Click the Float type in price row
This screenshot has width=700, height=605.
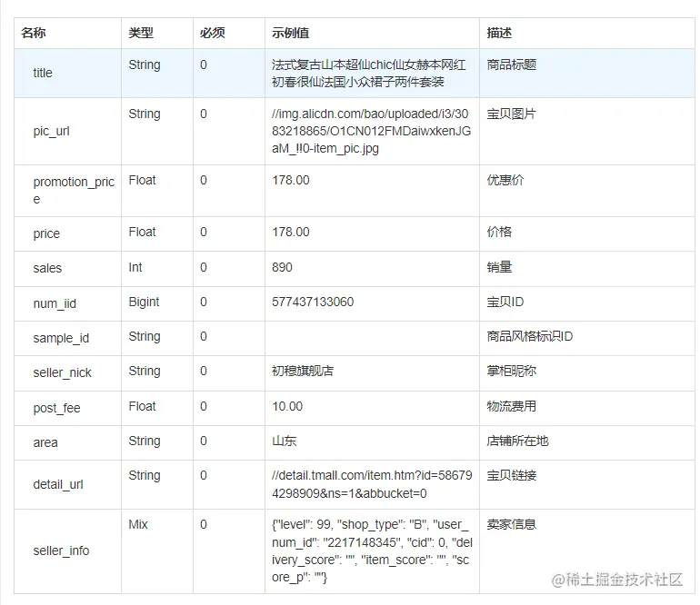(x=142, y=232)
